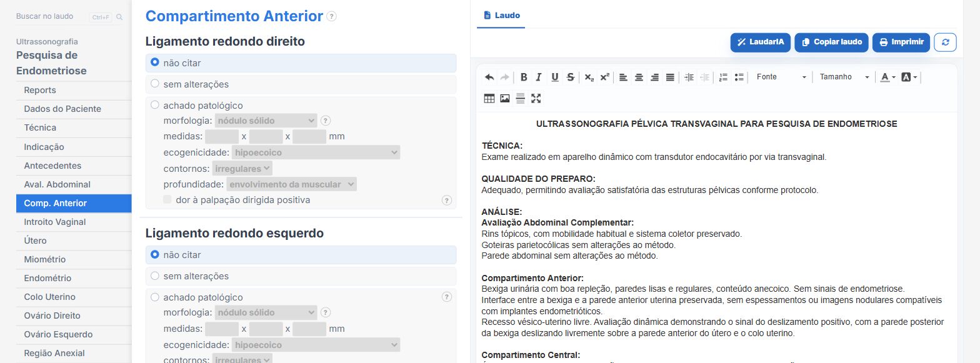This screenshot has width=980, height=363.
Task: Open the Colo Uterino section
Action: (x=74, y=297)
